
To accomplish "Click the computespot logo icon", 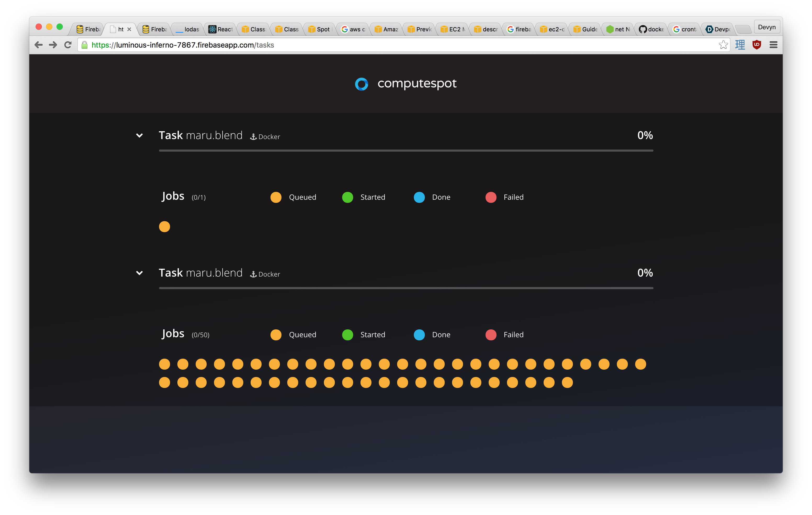I will pos(362,84).
